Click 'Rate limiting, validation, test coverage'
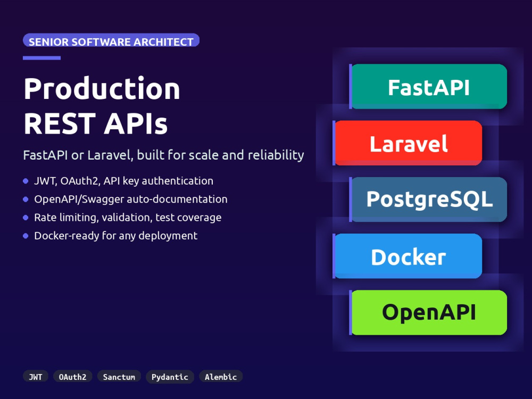Image resolution: width=532 pixels, height=399 pixels. [128, 218]
